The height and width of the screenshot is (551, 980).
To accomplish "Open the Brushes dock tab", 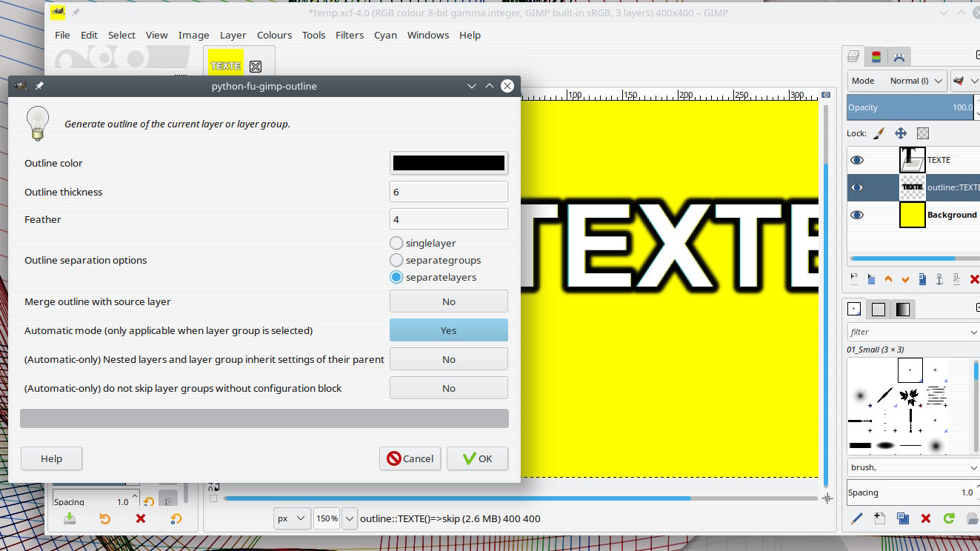I will [855, 309].
